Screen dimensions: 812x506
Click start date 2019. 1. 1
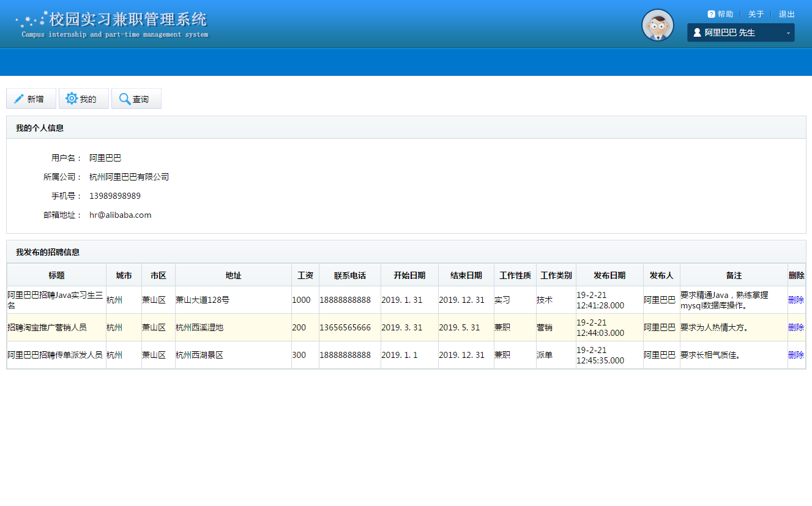[x=400, y=355]
